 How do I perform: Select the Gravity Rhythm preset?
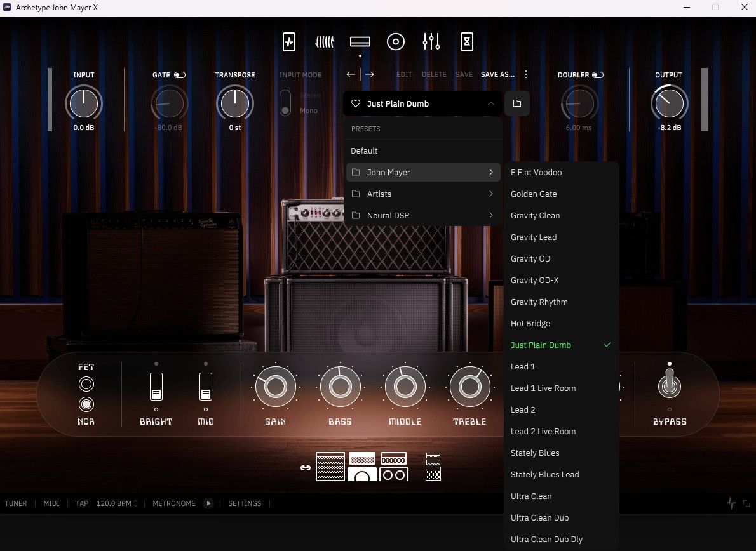pos(561,302)
